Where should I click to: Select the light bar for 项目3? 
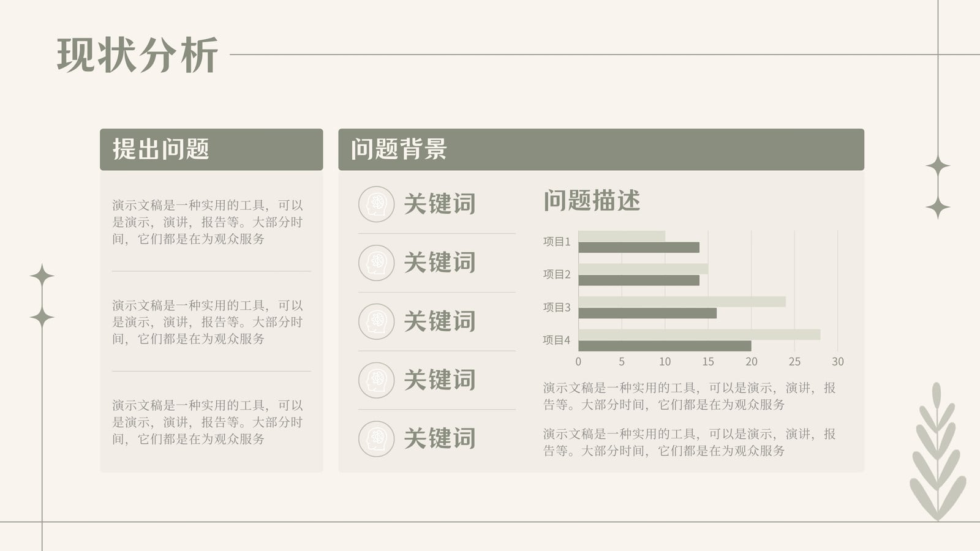682,302
